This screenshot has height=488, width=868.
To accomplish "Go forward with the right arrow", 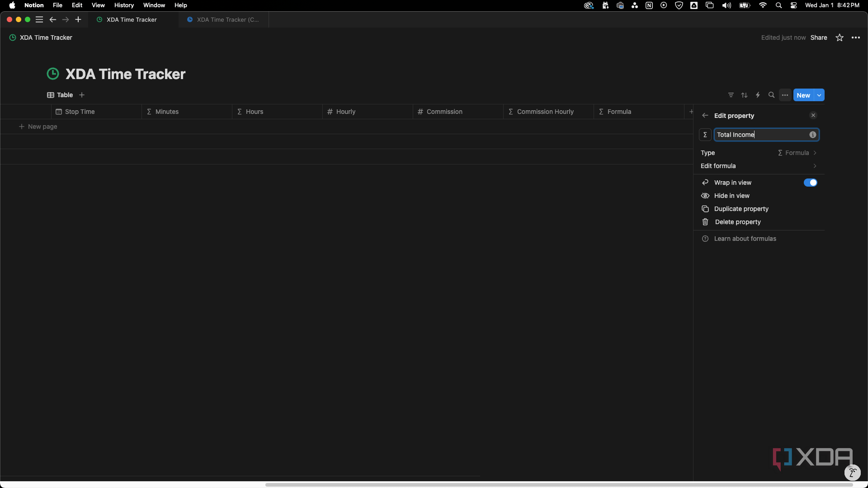I will (66, 19).
